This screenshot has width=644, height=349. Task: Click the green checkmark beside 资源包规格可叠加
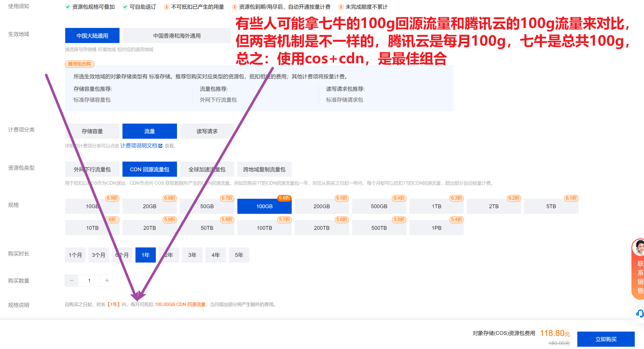pos(68,7)
